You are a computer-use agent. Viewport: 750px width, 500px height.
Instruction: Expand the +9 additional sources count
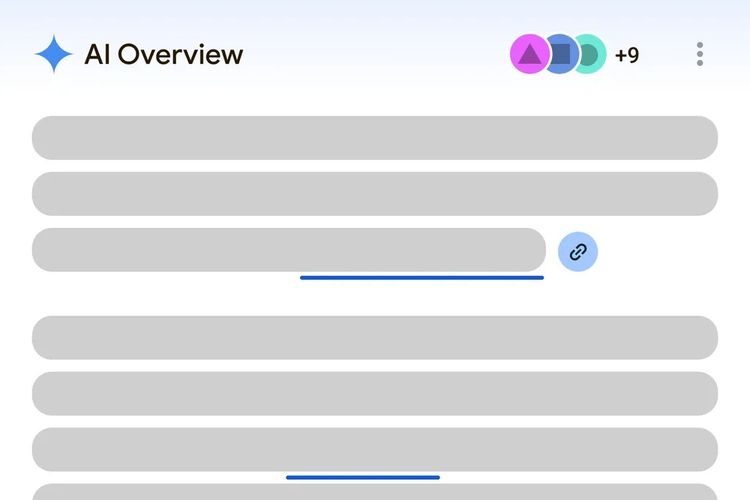pyautogui.click(x=627, y=54)
